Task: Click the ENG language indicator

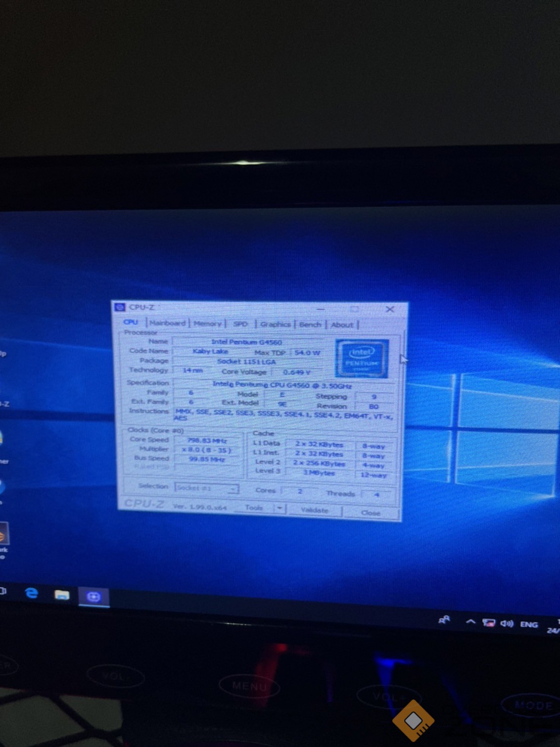Action: 529,625
